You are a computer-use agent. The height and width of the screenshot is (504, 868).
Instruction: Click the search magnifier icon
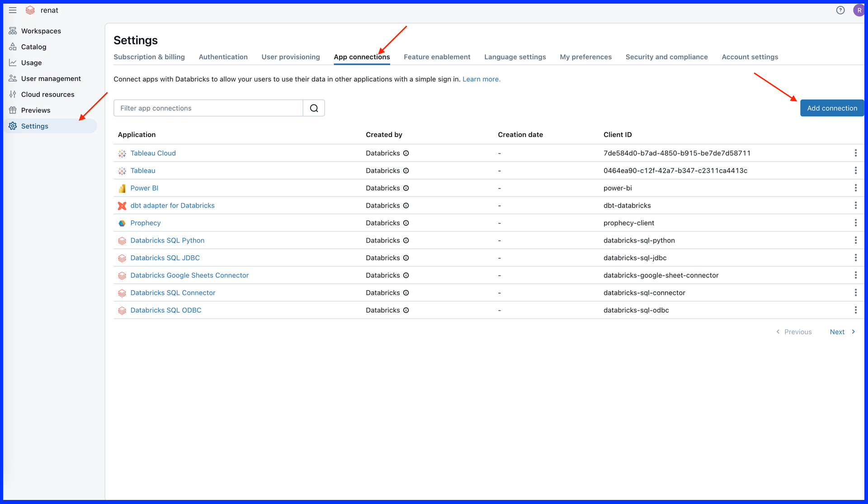[314, 108]
